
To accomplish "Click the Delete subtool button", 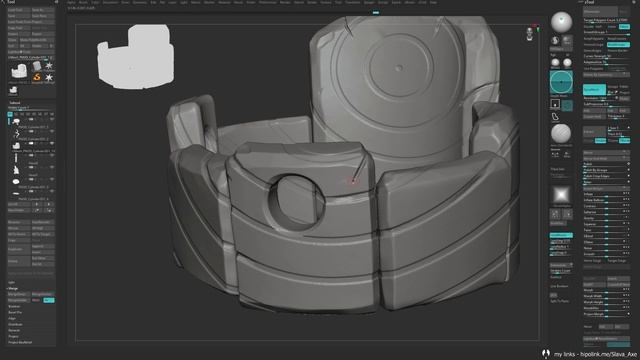I will point(18,261).
